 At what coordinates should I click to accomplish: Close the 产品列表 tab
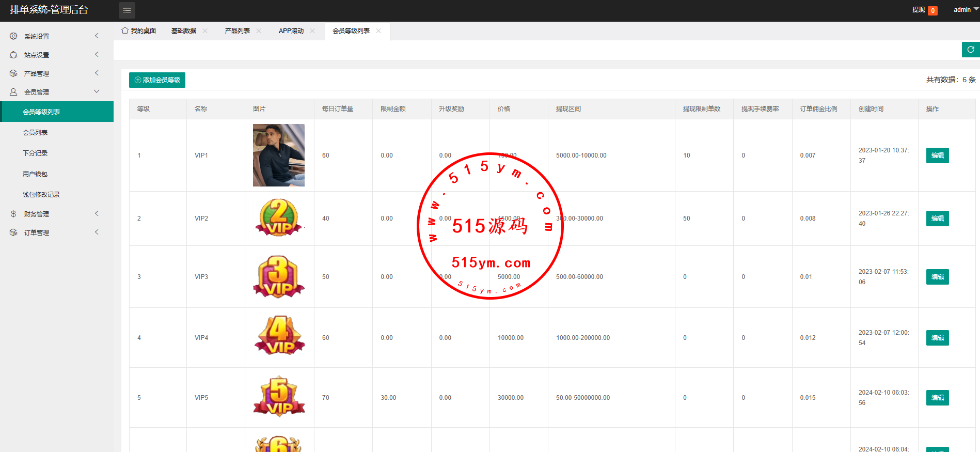[x=259, y=31]
